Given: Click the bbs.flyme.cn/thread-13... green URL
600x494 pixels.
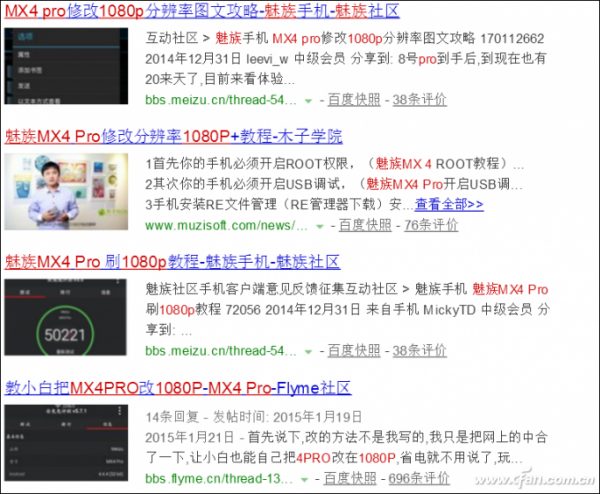Looking at the screenshot, I should (x=218, y=479).
